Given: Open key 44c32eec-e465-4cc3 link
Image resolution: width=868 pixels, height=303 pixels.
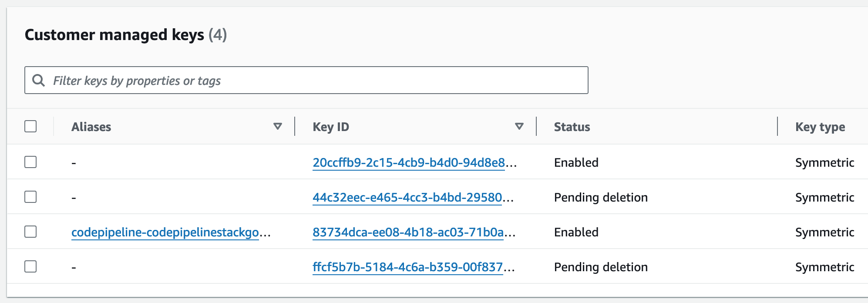Looking at the screenshot, I should tap(413, 197).
